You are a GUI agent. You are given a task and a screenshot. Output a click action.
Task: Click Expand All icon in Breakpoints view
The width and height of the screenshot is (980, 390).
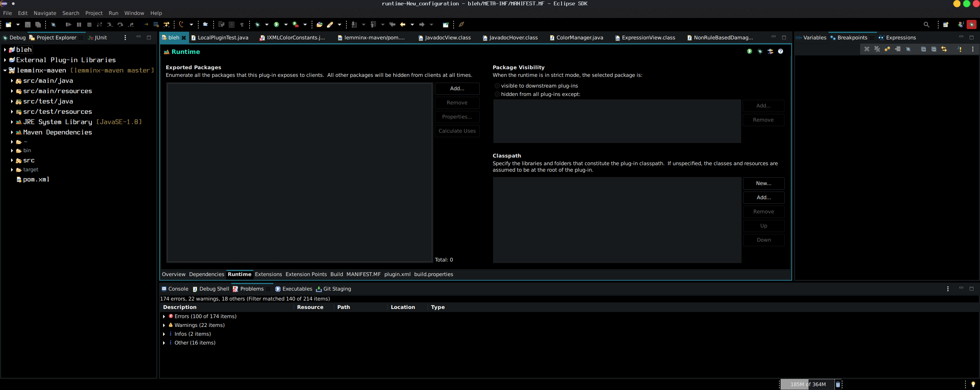coord(923,49)
